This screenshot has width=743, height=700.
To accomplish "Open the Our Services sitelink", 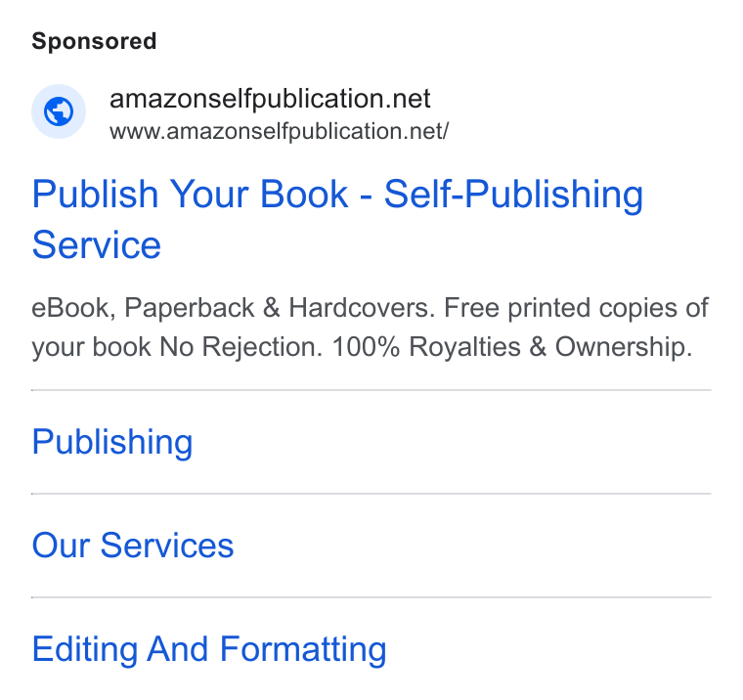I will pos(133,545).
